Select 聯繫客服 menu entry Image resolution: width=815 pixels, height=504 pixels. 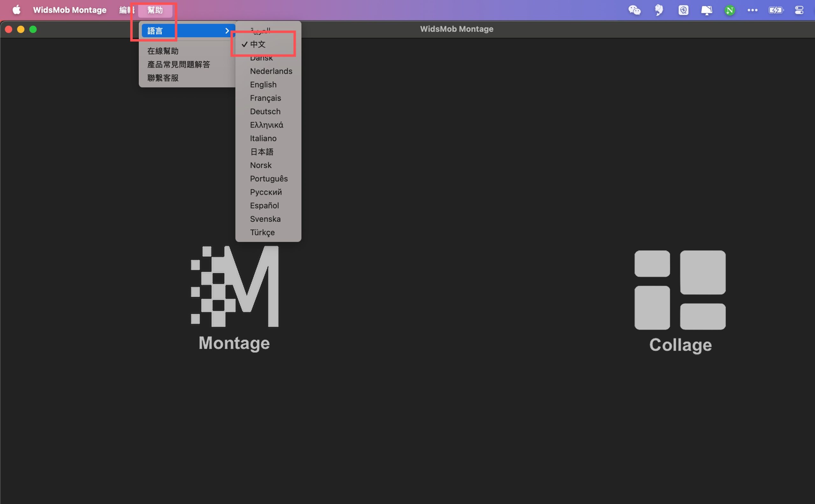163,78
